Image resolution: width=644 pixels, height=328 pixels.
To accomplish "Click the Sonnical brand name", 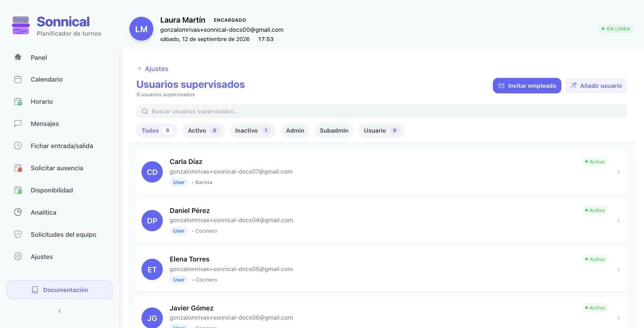I will [63, 22].
